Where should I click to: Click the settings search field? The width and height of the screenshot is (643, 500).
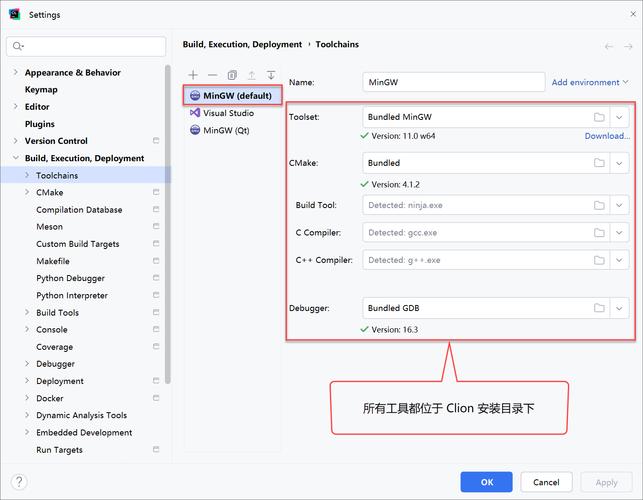click(x=87, y=46)
